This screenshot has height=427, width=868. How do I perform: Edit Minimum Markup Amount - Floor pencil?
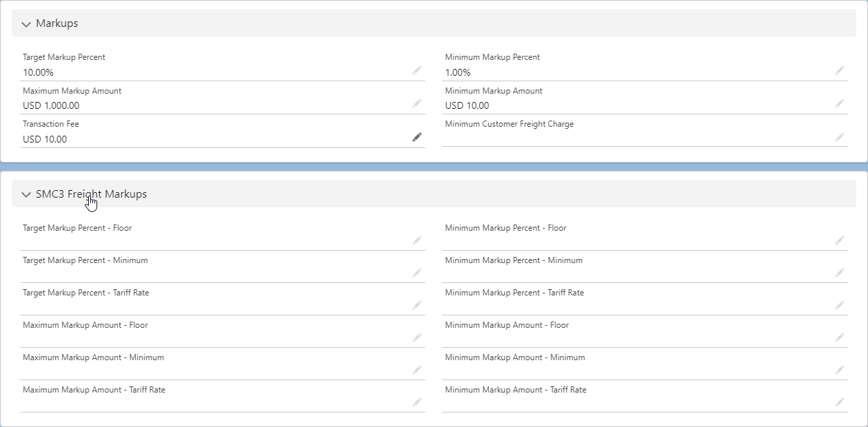tap(840, 337)
